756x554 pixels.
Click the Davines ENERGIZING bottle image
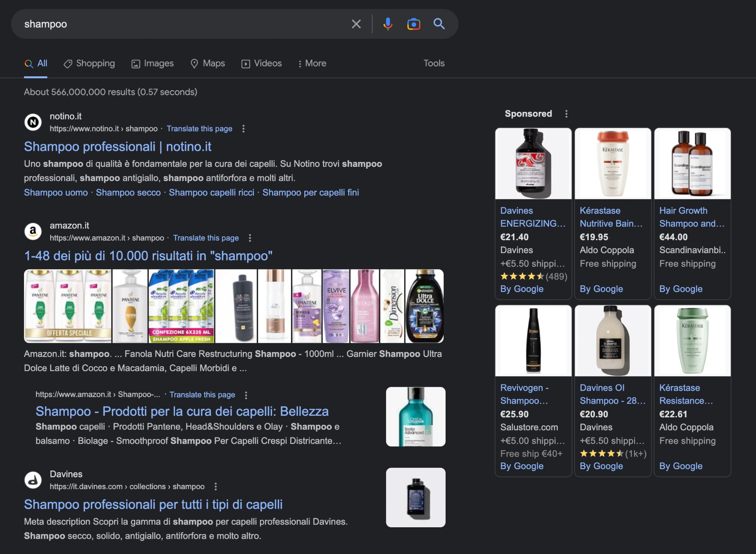tap(533, 163)
